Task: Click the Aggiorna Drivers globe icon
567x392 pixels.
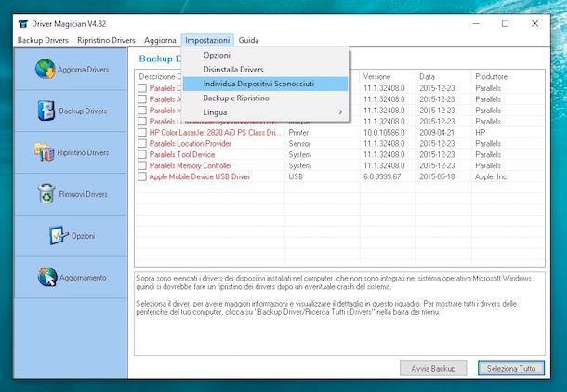Action: 46,69
